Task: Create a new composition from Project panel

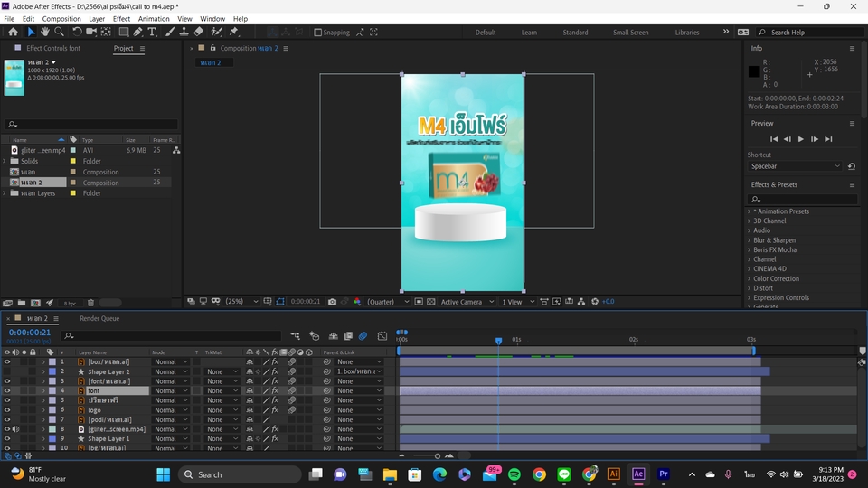Action: pyautogui.click(x=35, y=303)
